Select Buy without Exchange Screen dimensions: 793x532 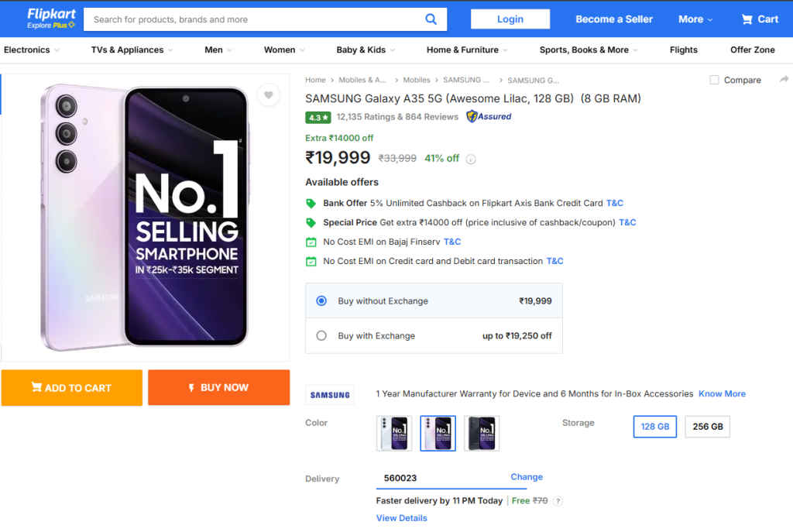[x=321, y=300]
